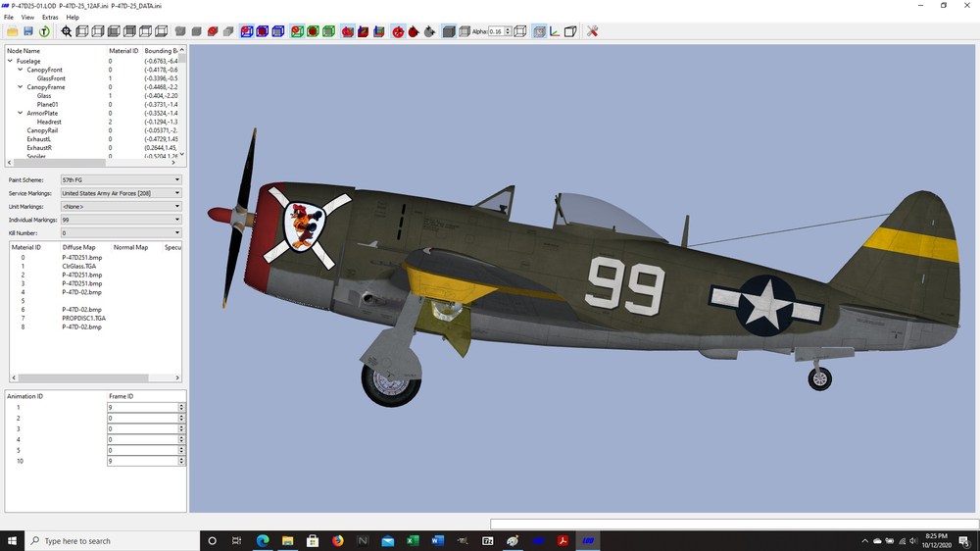
Task: Toggle the highlighted textured-square icon near axes
Action: click(539, 31)
